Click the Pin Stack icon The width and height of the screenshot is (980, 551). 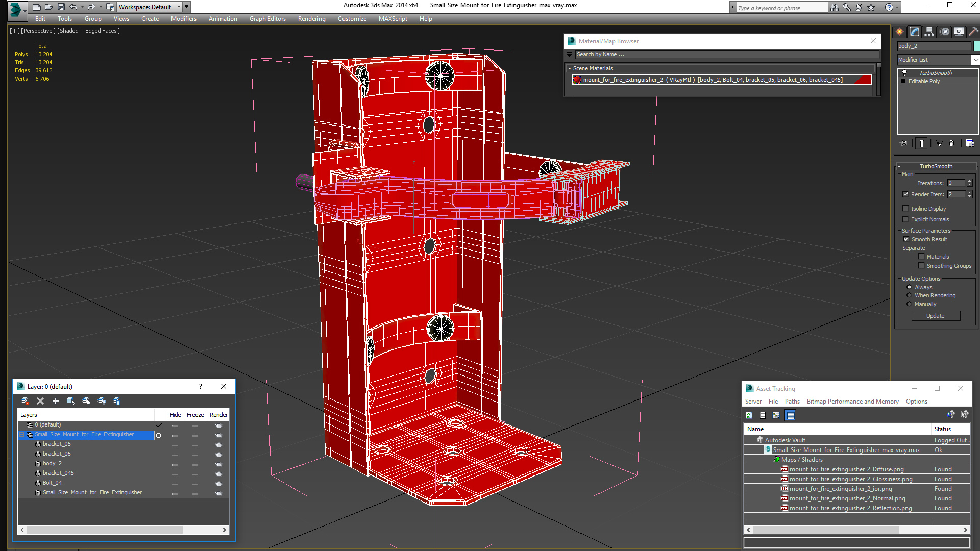903,143
